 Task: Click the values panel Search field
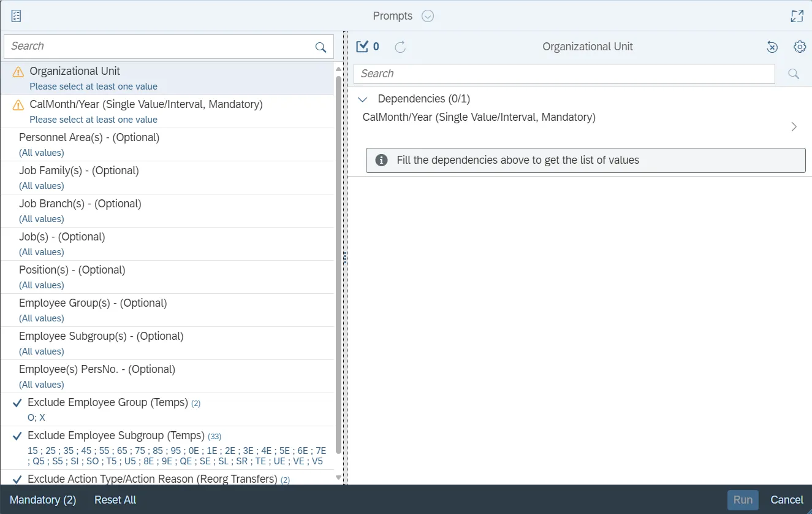[564, 74]
